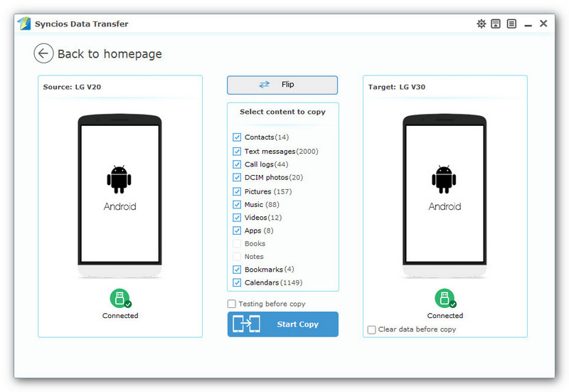Click the Flip swap arrows icon
The height and width of the screenshot is (392, 569).
264,84
